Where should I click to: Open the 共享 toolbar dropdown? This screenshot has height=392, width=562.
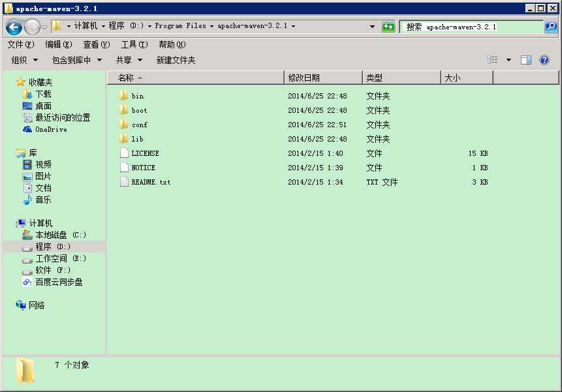(129, 60)
